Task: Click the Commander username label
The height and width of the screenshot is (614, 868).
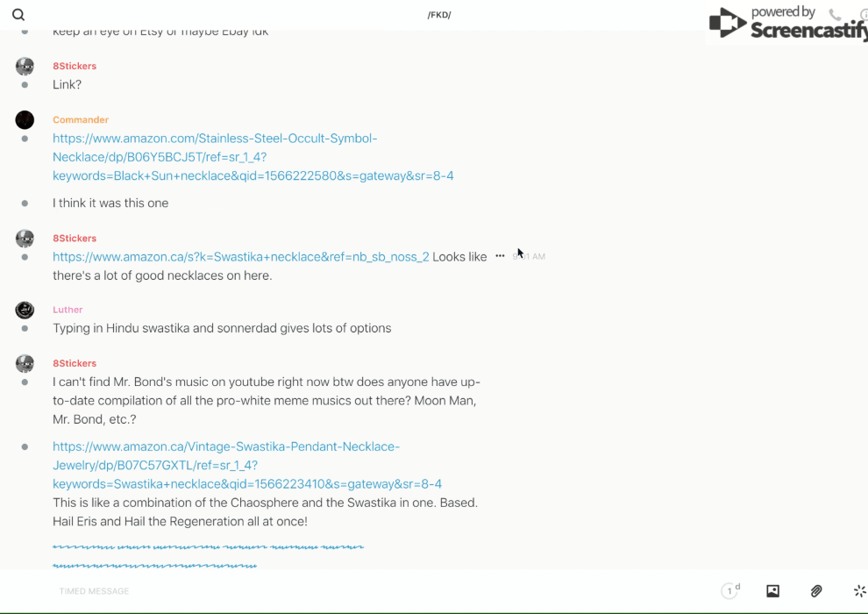Action: coord(81,120)
